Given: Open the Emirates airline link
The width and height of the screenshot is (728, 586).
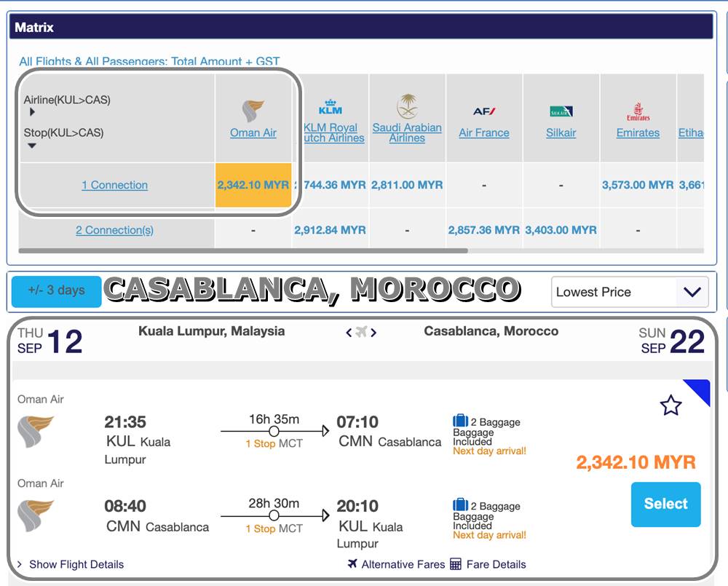Looking at the screenshot, I should [x=638, y=132].
